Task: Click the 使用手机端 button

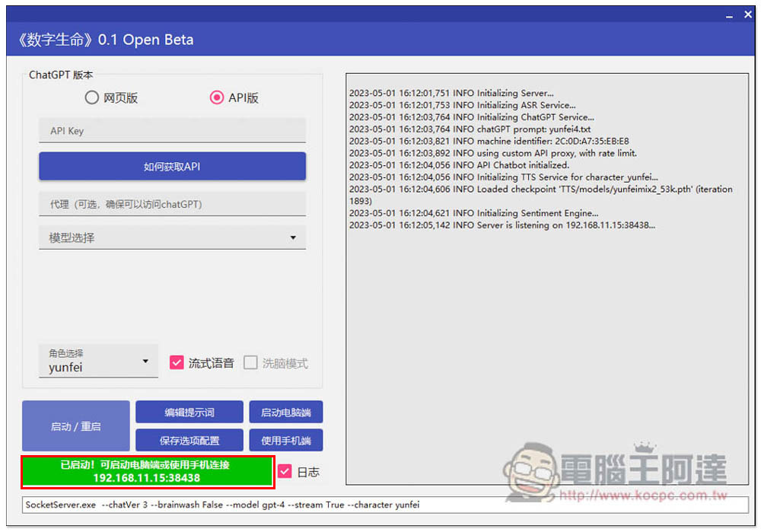Action: (x=286, y=440)
